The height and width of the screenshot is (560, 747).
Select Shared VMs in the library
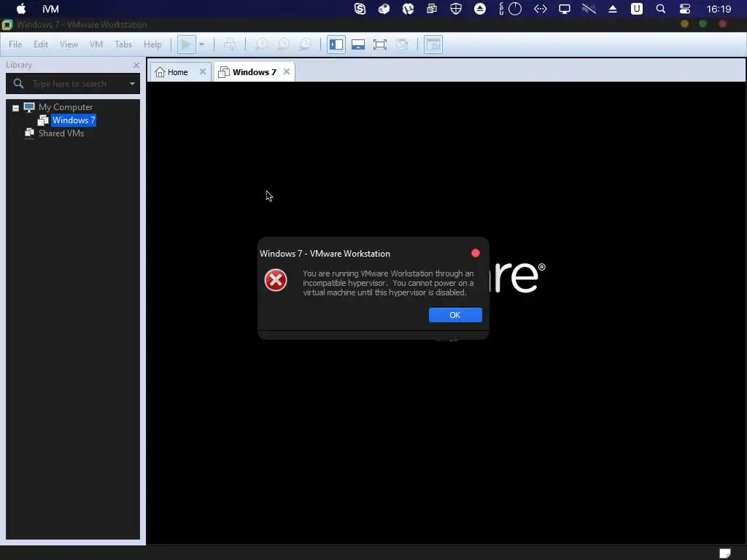pyautogui.click(x=61, y=133)
